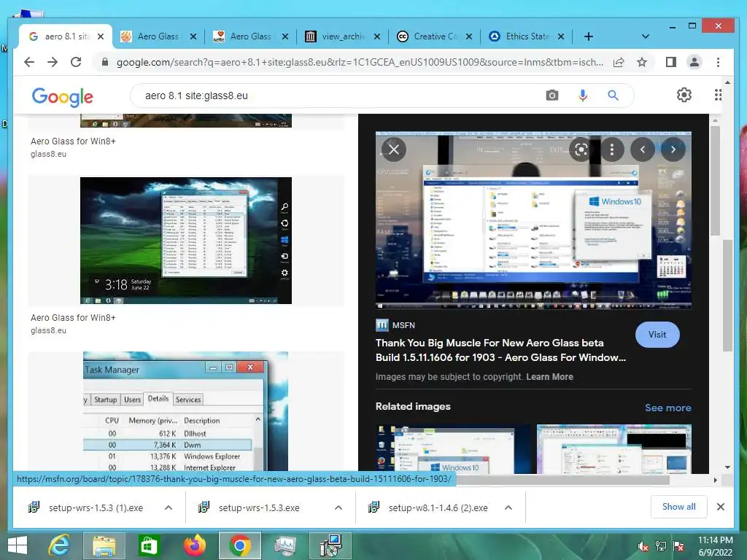Viewport: 747px width, 560px height.
Task: Go back to the previous page
Action: [x=29, y=62]
